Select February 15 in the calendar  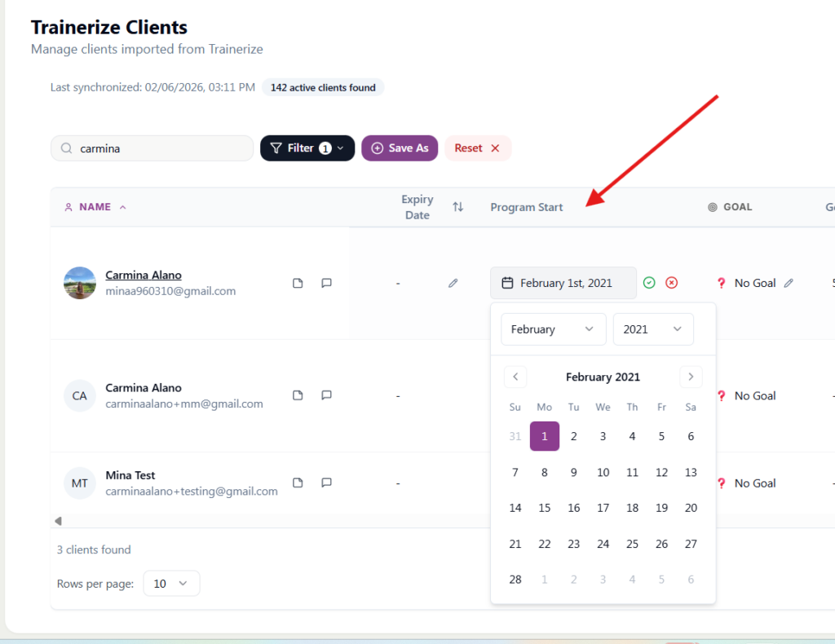click(x=545, y=508)
